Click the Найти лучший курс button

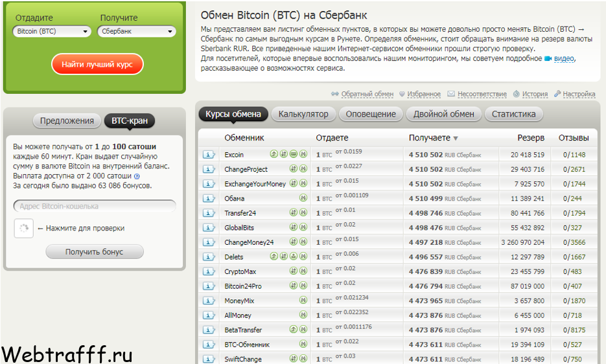[97, 64]
